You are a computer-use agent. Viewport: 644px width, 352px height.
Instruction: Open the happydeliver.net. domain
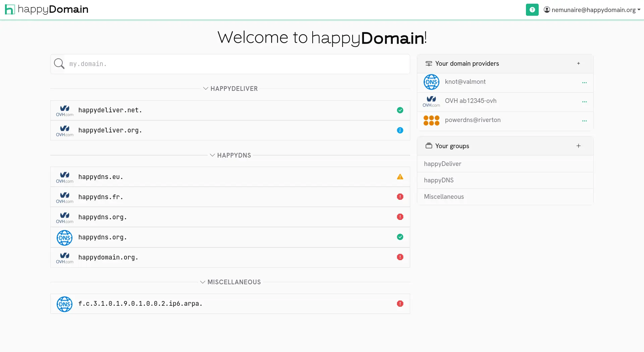pyautogui.click(x=230, y=110)
